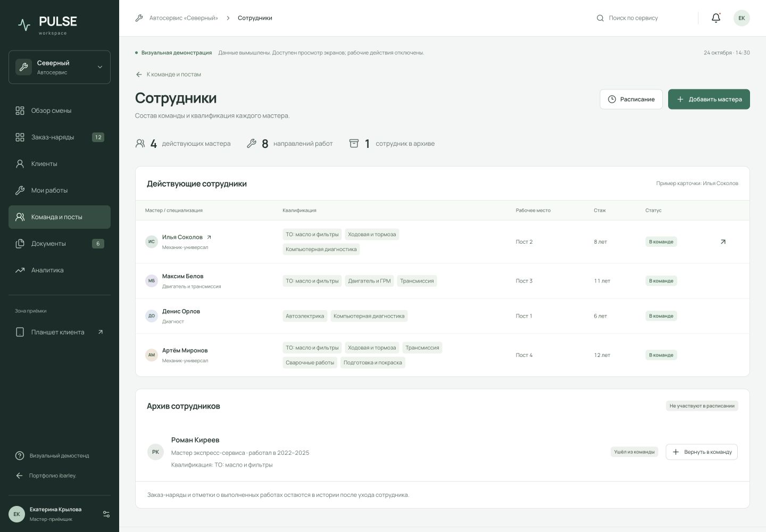Open Портфолио ibarley link
Screen dimensions: 766x532
[x=46, y=476]
